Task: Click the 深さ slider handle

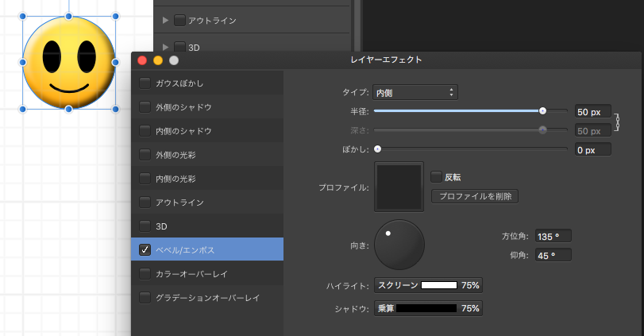Action: click(542, 129)
